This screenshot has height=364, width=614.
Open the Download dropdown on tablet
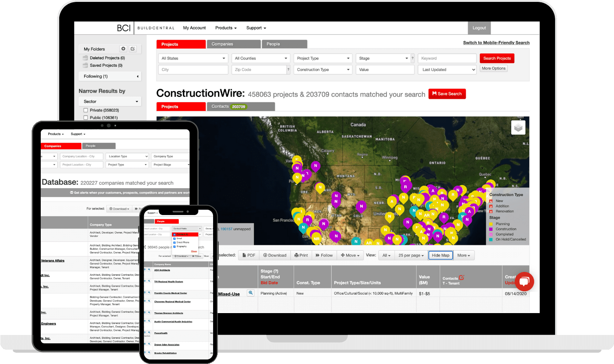(x=119, y=209)
